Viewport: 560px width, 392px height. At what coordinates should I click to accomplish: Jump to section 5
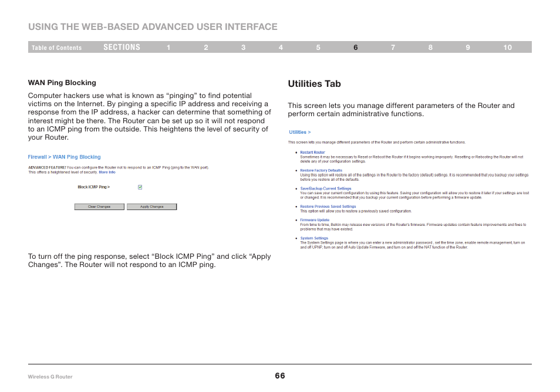pos(318,48)
